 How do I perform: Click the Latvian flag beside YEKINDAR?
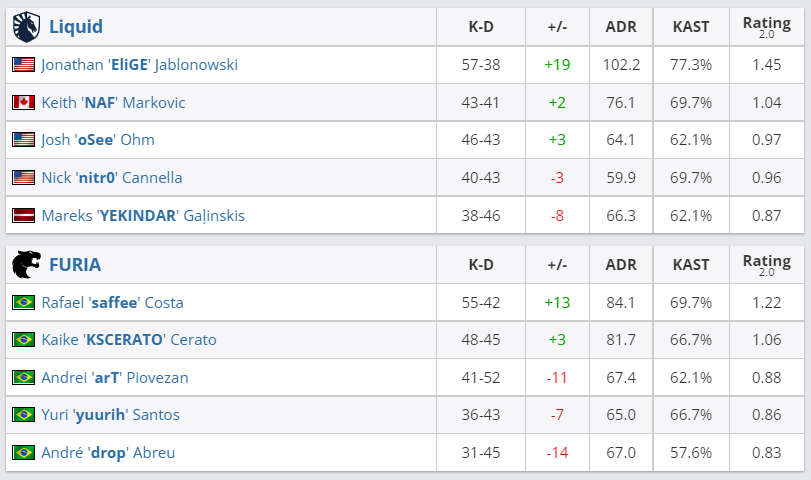click(x=23, y=215)
